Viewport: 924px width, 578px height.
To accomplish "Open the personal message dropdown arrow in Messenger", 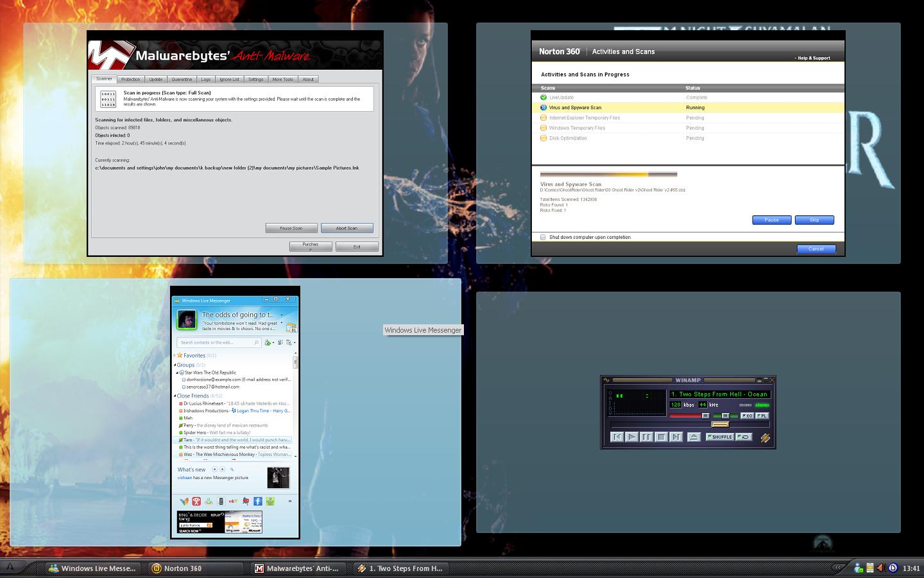I will 282,322.
